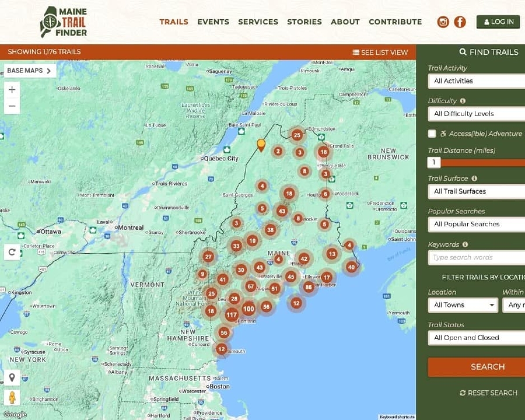
Task: Click the my location pin icon
Action: click(x=12, y=377)
